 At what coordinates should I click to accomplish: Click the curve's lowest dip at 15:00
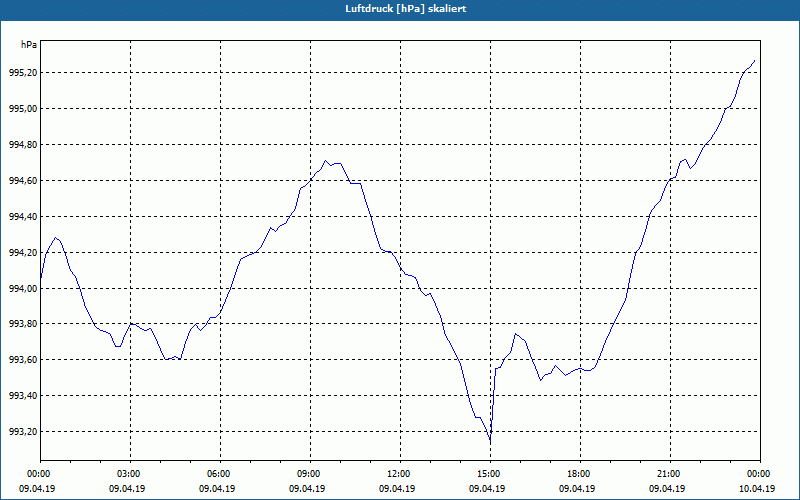pyautogui.click(x=490, y=442)
